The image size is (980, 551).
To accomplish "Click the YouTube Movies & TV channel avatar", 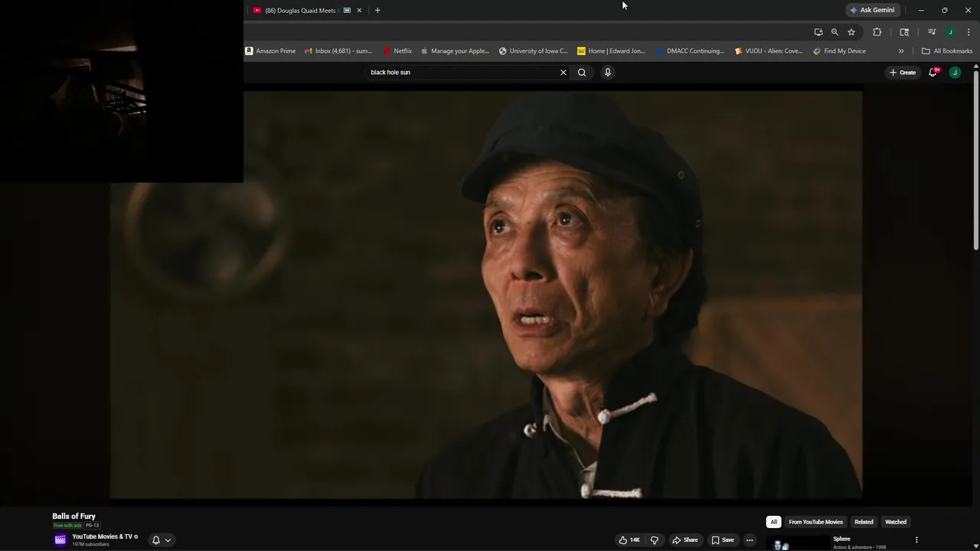I will tap(60, 540).
